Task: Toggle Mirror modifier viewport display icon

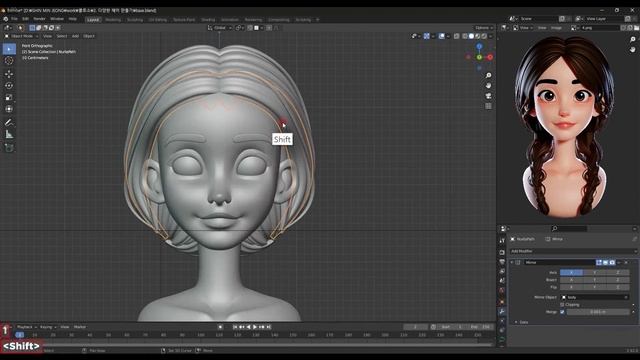Action: (605, 262)
